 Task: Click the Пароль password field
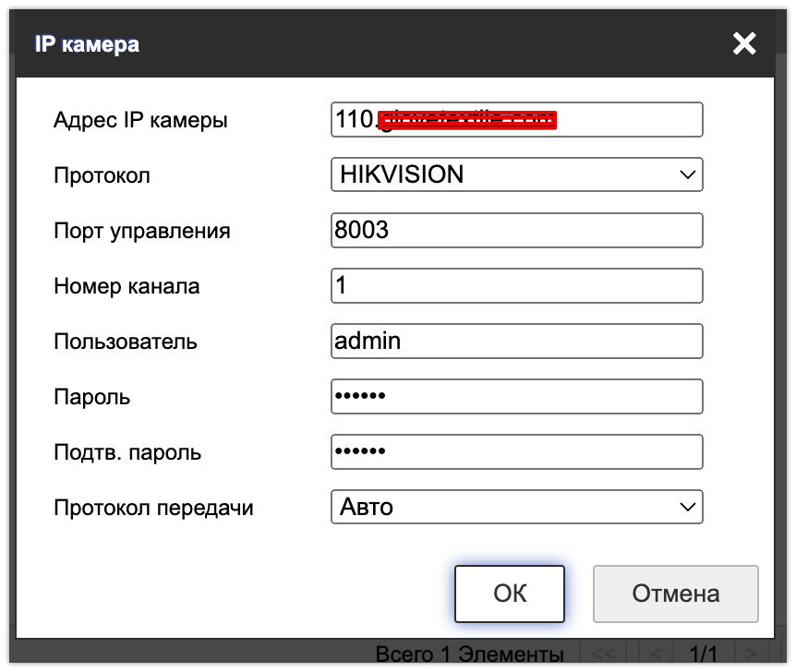pyautogui.click(x=516, y=396)
